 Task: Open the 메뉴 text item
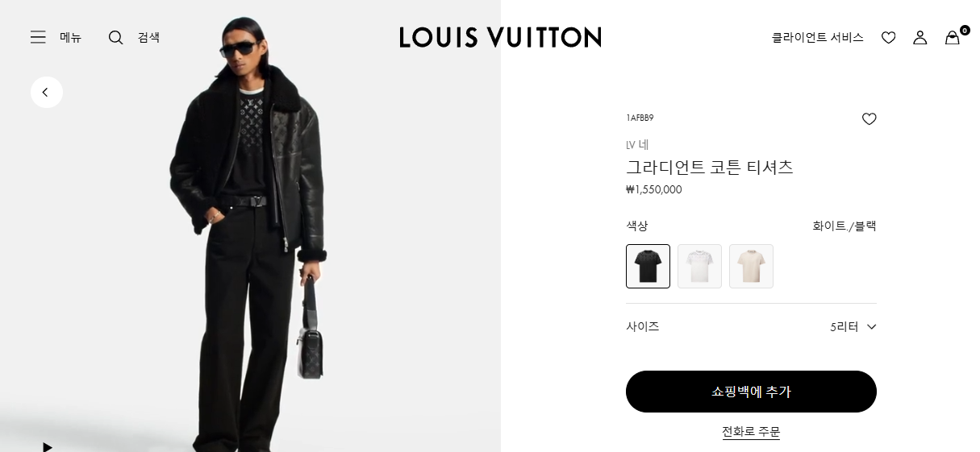[71, 37]
